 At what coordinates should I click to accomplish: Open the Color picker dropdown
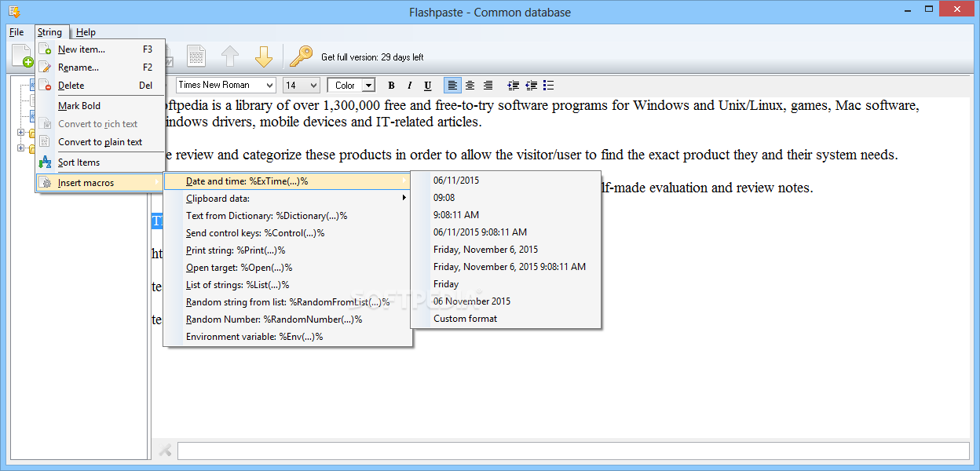(351, 86)
